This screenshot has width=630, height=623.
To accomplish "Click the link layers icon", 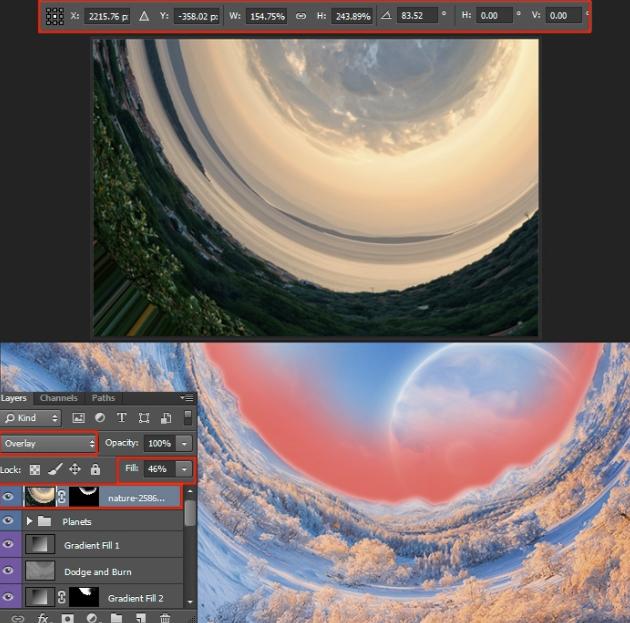I will (18, 618).
